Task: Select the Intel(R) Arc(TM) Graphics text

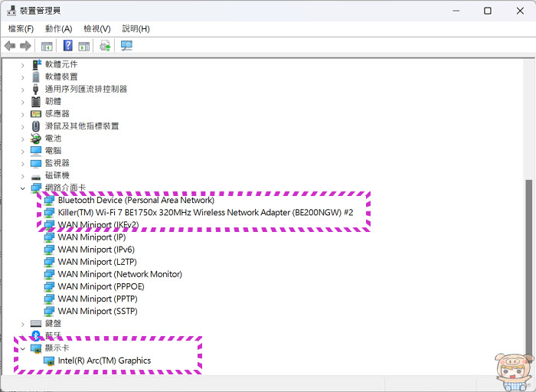Action: point(104,361)
